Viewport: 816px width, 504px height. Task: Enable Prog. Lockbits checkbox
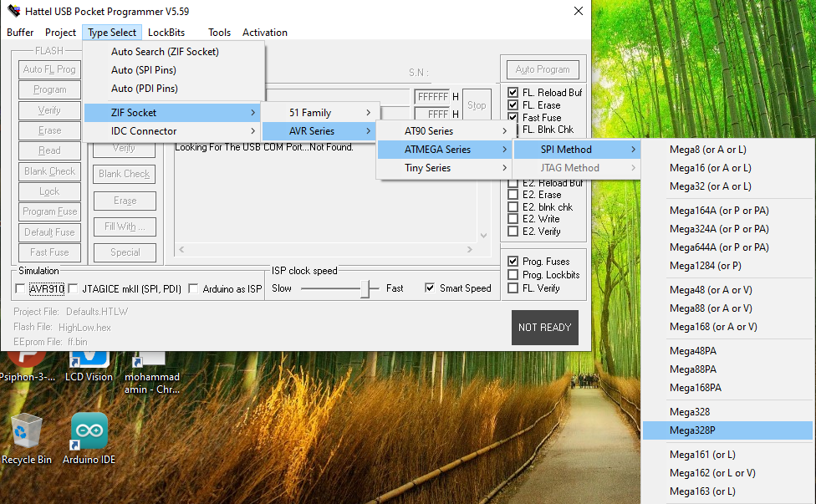(513, 275)
